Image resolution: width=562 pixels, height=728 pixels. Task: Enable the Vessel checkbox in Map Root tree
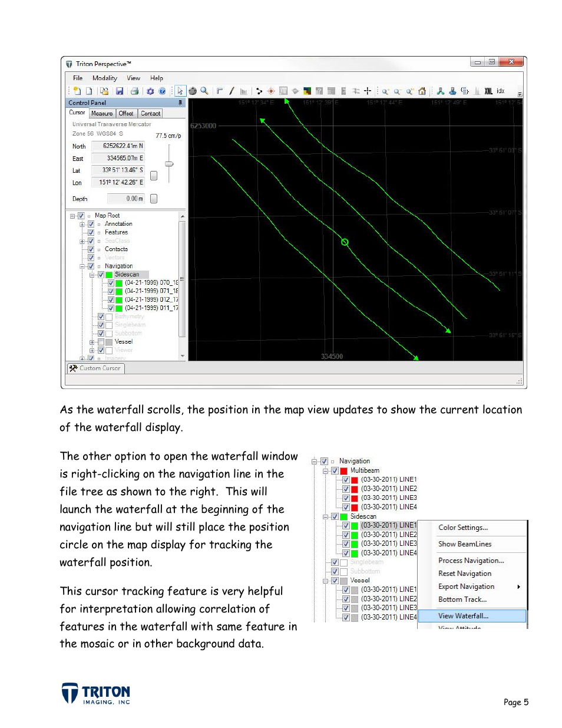click(101, 342)
